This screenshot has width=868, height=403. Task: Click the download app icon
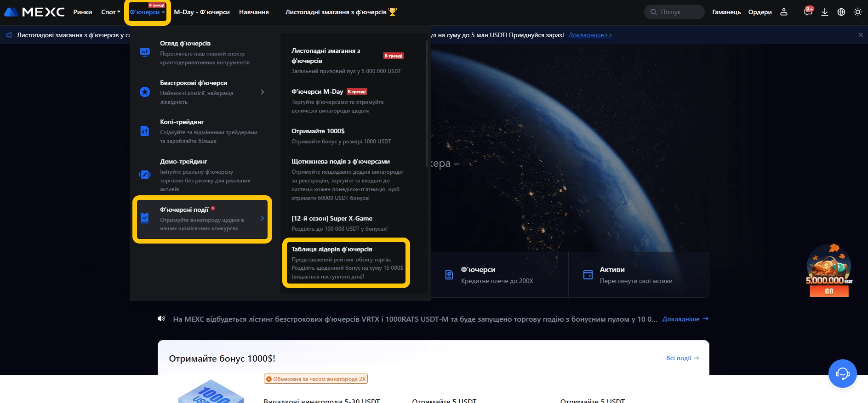pyautogui.click(x=825, y=12)
